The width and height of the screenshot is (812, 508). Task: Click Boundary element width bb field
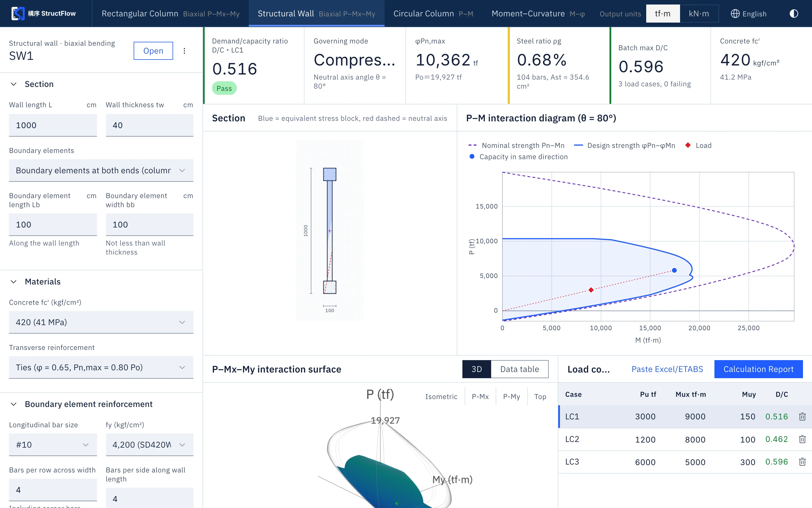[x=149, y=224]
